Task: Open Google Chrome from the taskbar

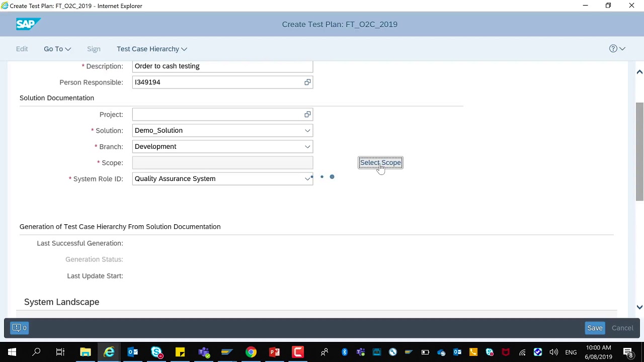Action: point(251,352)
